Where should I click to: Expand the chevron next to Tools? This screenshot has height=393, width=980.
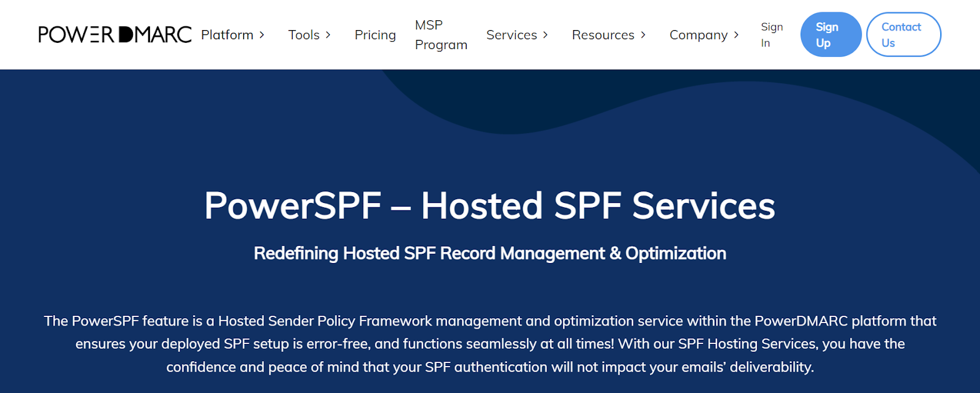328,35
